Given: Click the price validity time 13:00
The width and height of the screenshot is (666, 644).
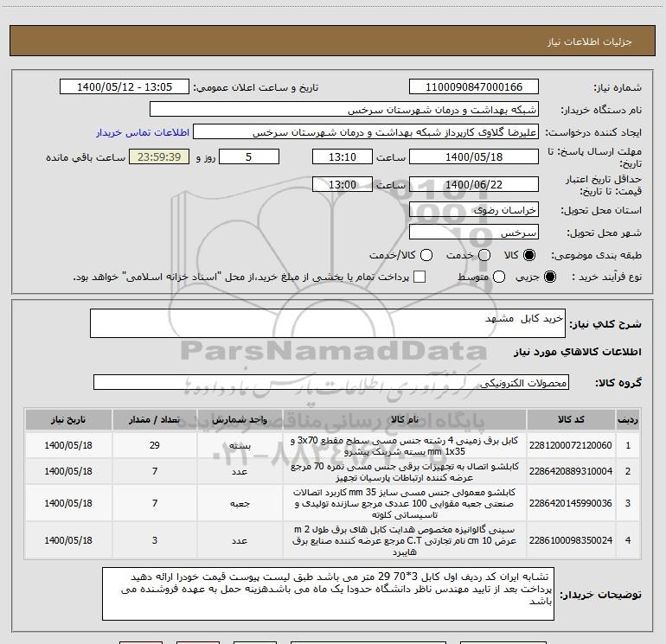Looking at the screenshot, I should pyautogui.click(x=343, y=184).
